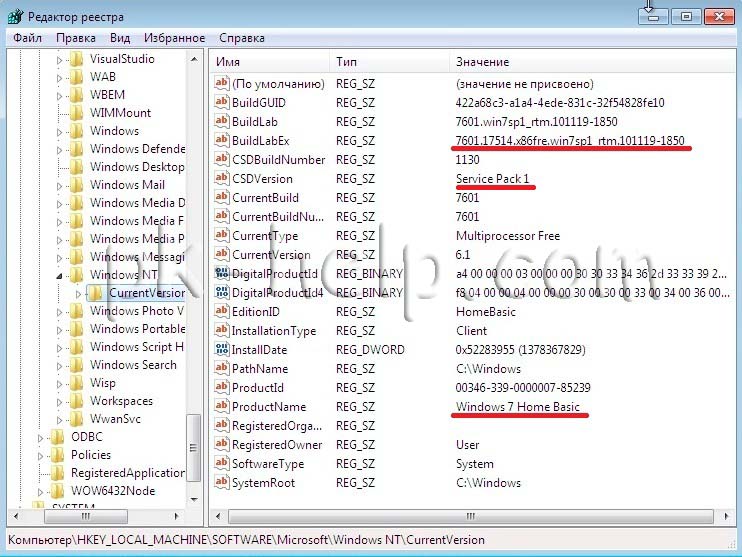Sort values by the Тип column header
This screenshot has height=557, width=742.
(x=389, y=62)
